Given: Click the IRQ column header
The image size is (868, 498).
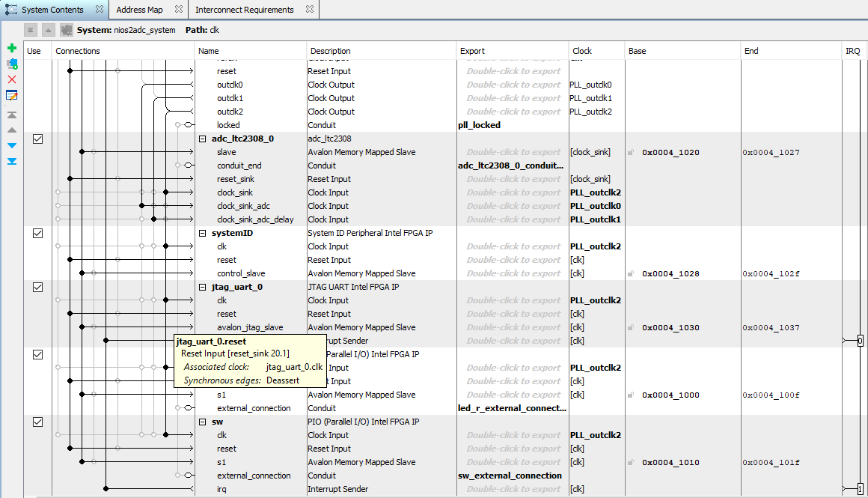Looking at the screenshot, I should click(x=853, y=51).
